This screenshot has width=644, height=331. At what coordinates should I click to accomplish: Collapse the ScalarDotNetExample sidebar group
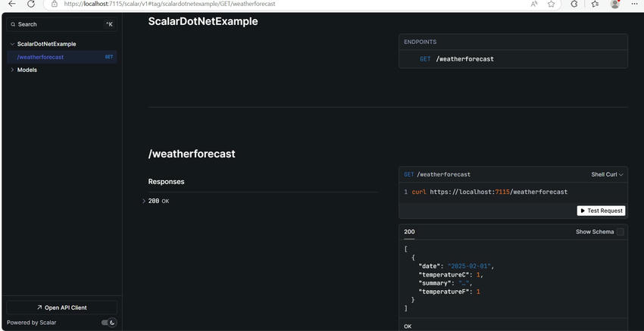tap(12, 44)
